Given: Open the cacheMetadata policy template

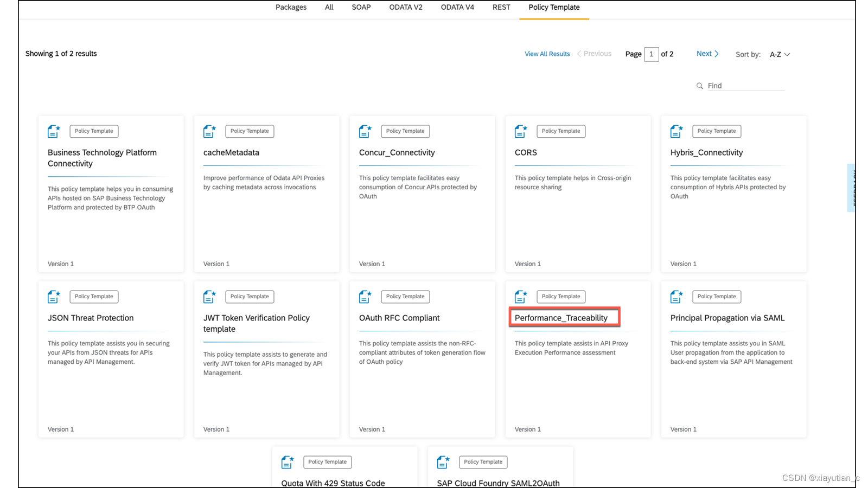Looking at the screenshot, I should click(x=231, y=152).
